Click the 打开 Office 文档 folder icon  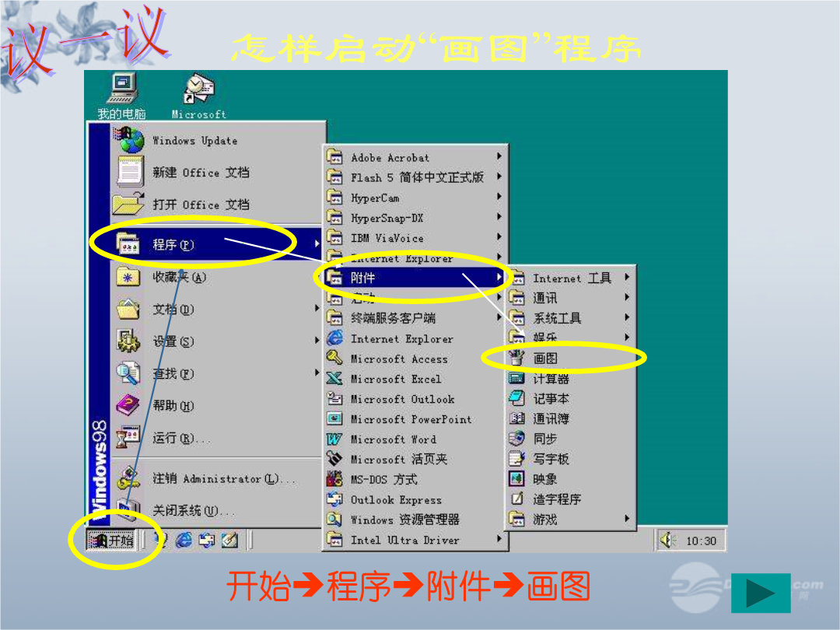point(128,204)
